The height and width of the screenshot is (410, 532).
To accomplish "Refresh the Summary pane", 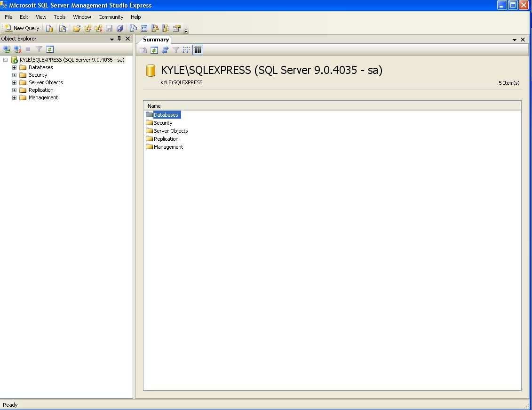I will pos(154,50).
